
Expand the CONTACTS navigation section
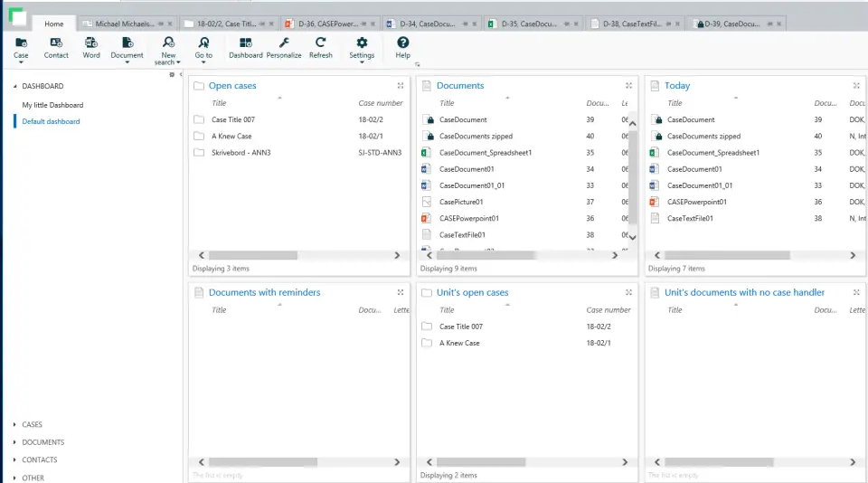tap(14, 459)
